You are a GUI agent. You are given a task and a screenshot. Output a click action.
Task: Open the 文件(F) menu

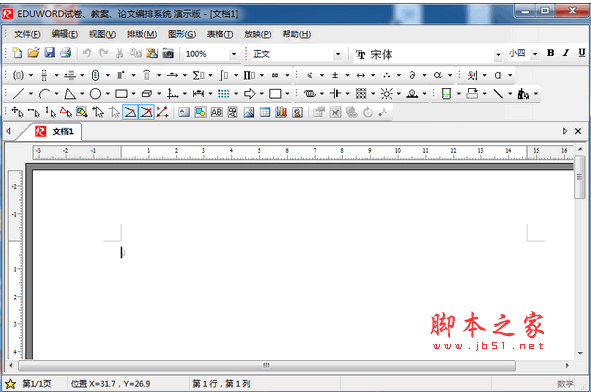[27, 34]
